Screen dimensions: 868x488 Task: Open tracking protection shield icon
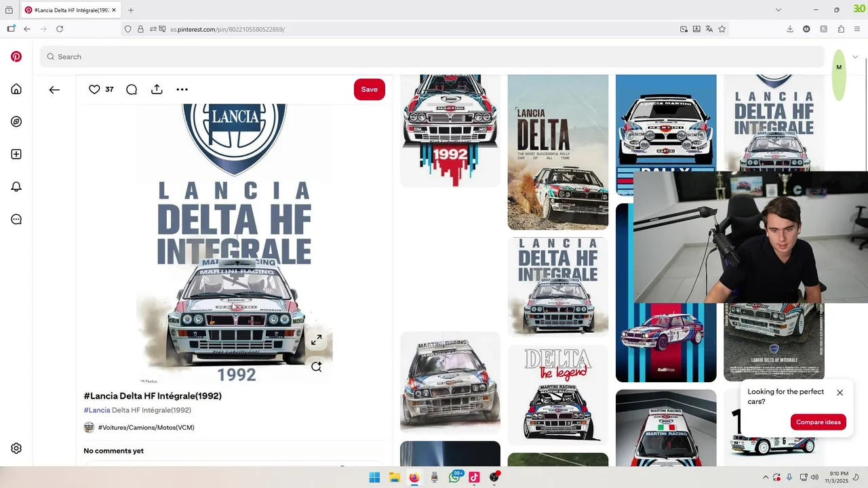point(127,29)
